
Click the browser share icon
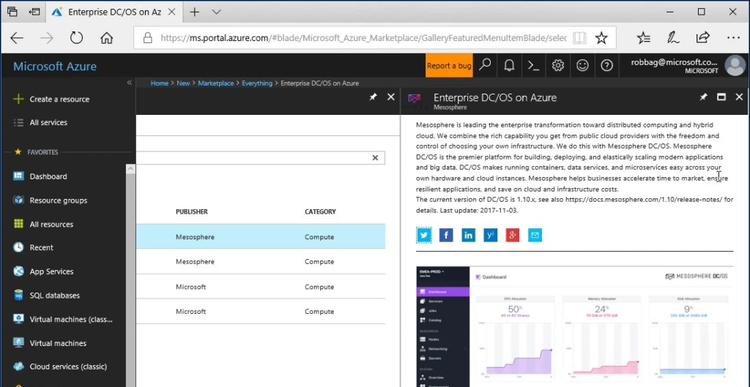pyautogui.click(x=703, y=38)
